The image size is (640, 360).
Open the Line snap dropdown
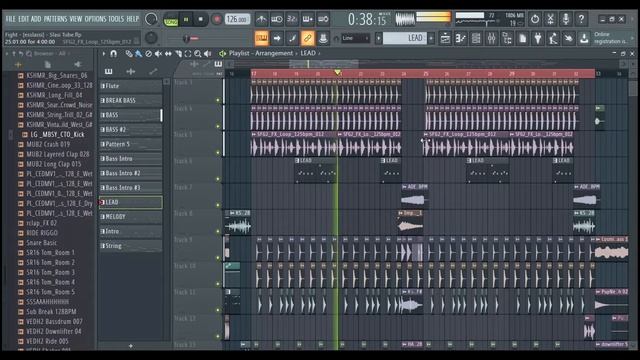click(356, 38)
